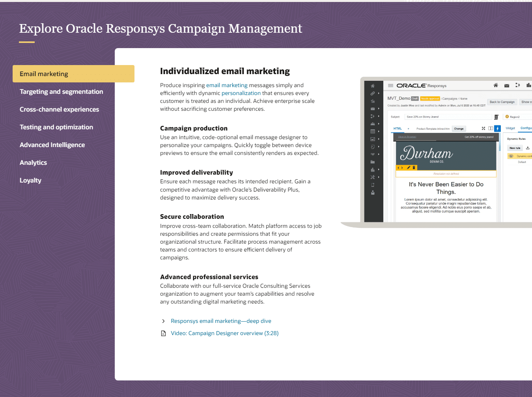The image size is (532, 397).
Task: Select the Email marketing tab
Action: point(73,74)
